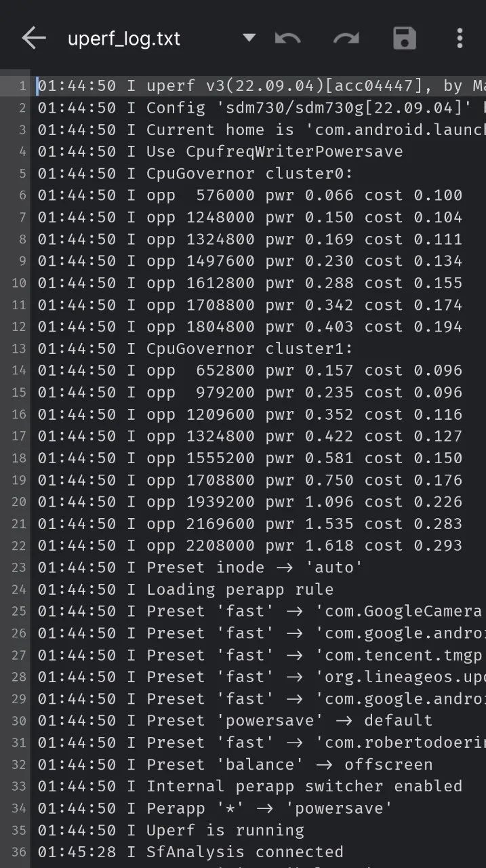
Task: Click the "Preset 'balance' → offscreen" line
Action: pos(289,764)
